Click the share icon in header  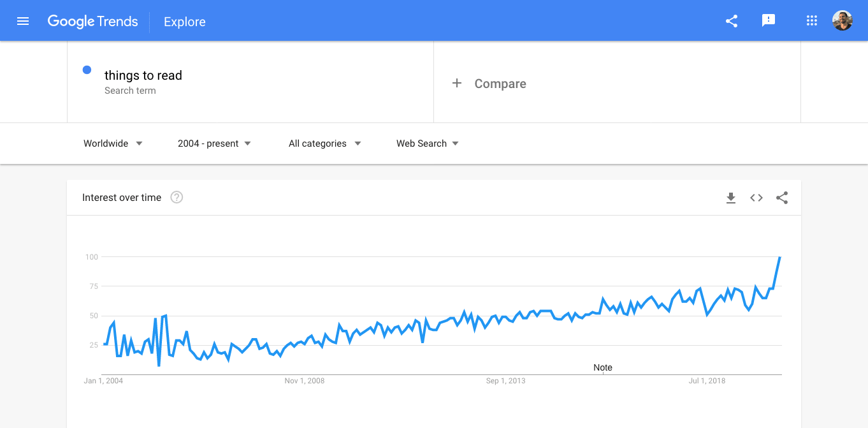732,21
